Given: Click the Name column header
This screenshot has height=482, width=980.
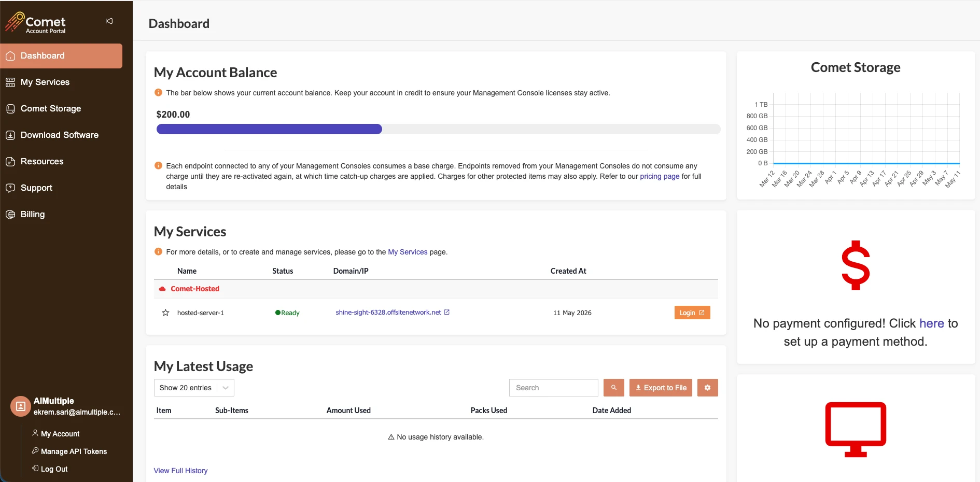Looking at the screenshot, I should pos(187,271).
